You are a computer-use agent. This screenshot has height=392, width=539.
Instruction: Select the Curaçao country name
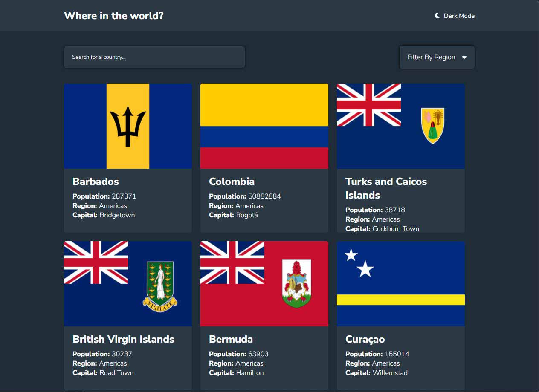[x=365, y=340]
